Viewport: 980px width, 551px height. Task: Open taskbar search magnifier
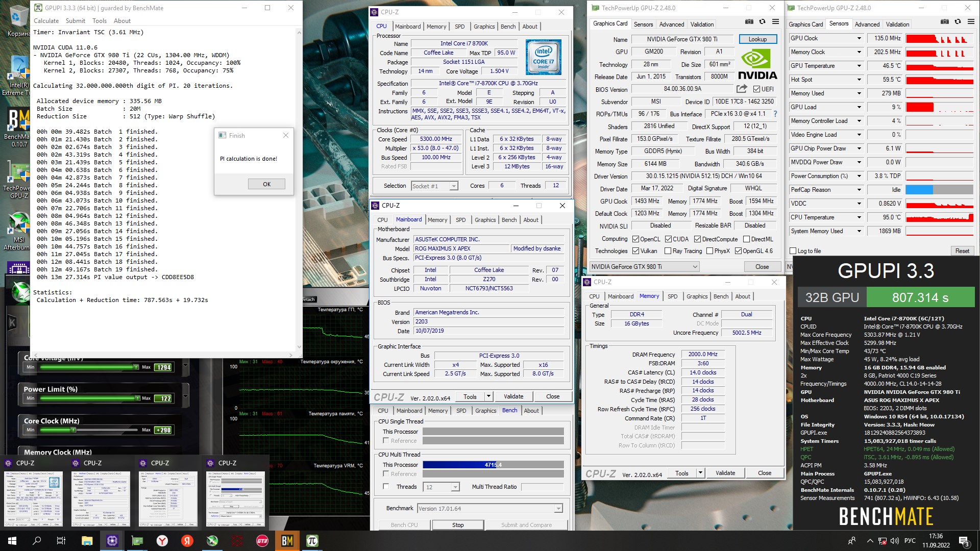(x=37, y=541)
